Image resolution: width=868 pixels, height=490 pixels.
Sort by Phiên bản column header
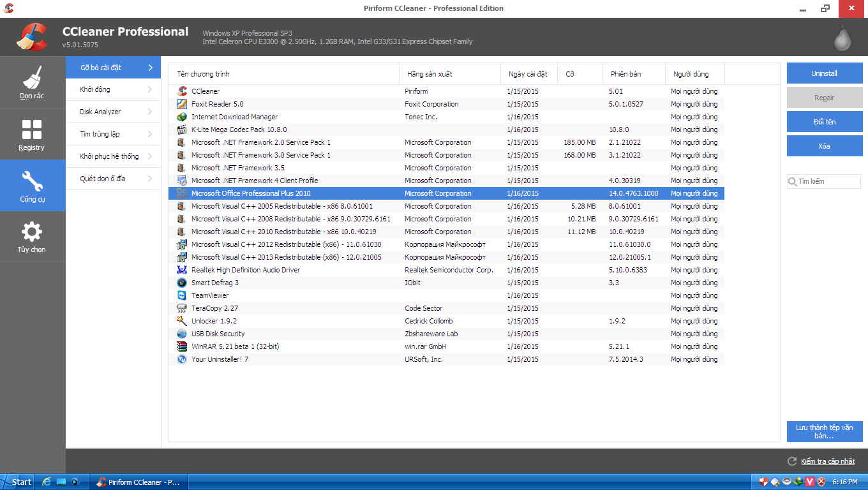click(x=634, y=74)
